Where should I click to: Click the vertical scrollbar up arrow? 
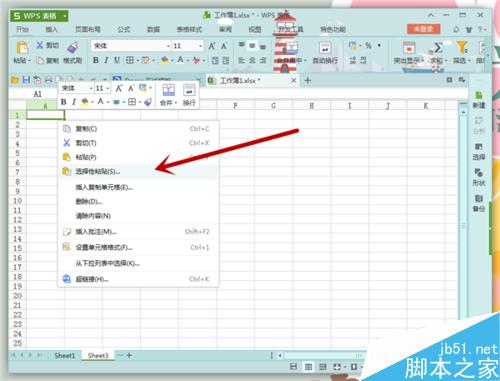pos(463,113)
